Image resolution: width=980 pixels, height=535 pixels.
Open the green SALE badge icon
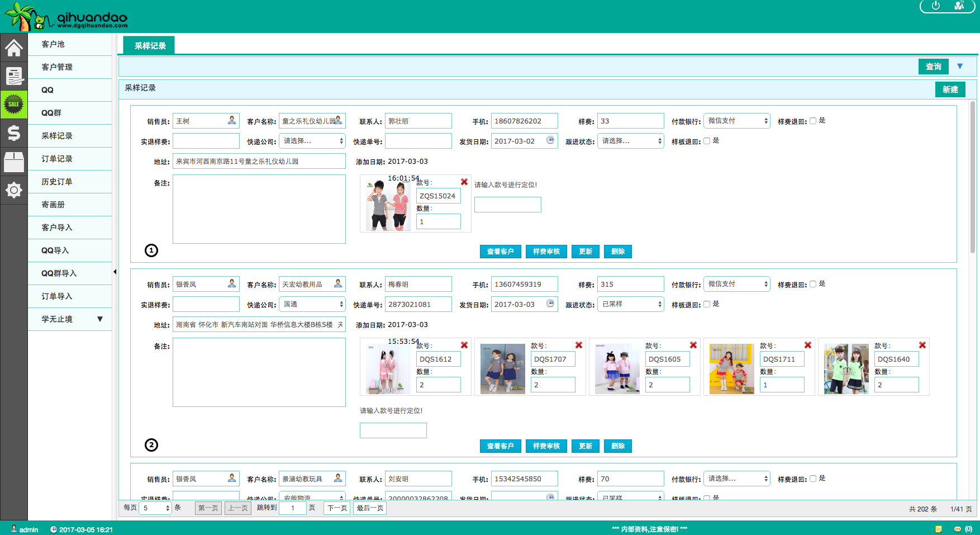[14, 105]
